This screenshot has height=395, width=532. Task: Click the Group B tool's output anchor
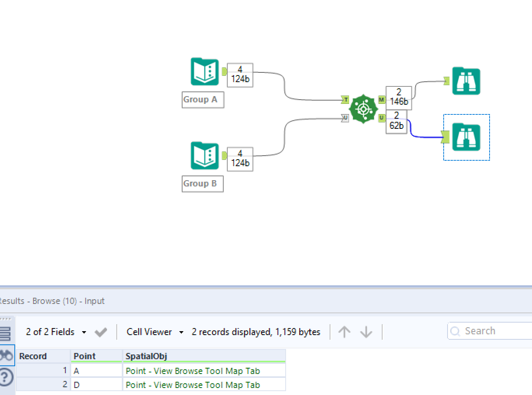224,156
